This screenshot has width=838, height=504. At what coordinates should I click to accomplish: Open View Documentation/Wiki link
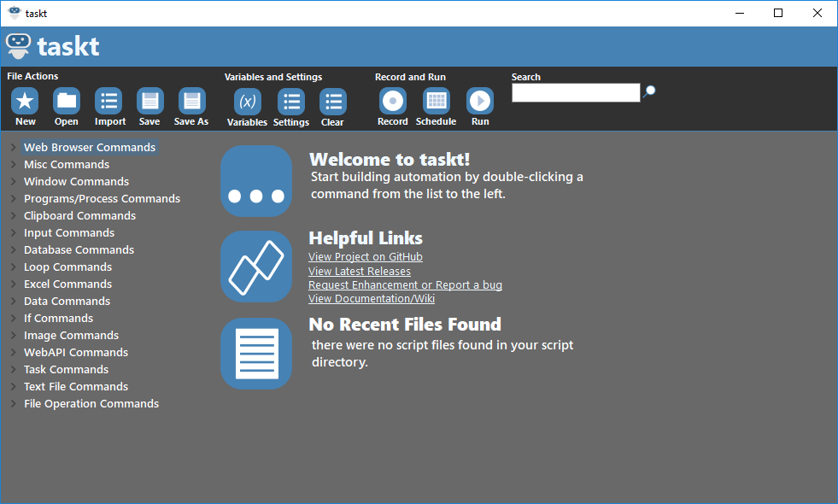(x=372, y=299)
